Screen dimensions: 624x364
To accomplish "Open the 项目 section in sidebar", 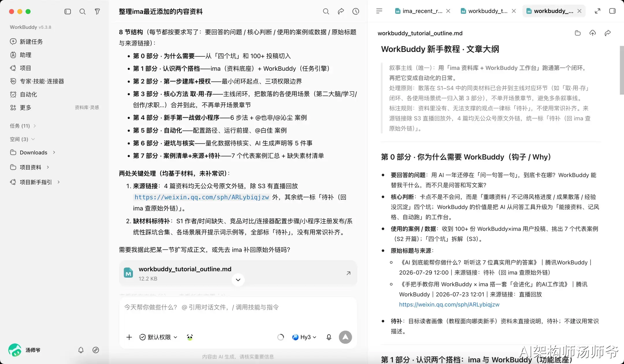I will coord(21,68).
